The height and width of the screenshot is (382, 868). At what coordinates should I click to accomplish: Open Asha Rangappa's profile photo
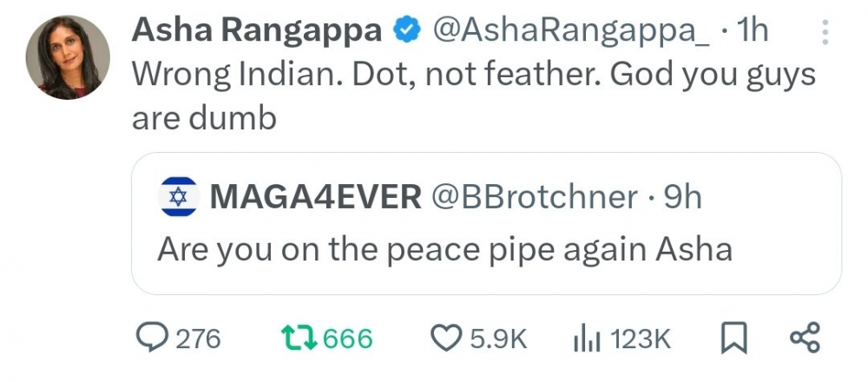pos(68,56)
